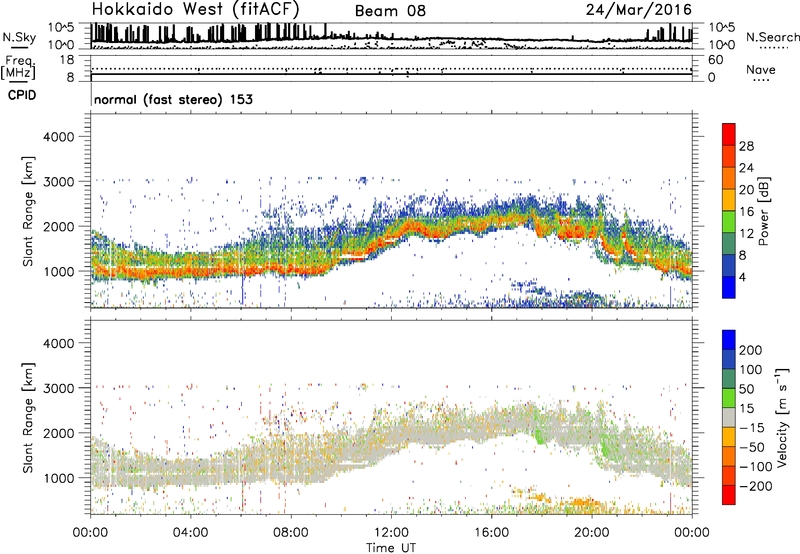
Task: Click the '20:00' time axis tick
Action: pyautogui.click(x=591, y=533)
